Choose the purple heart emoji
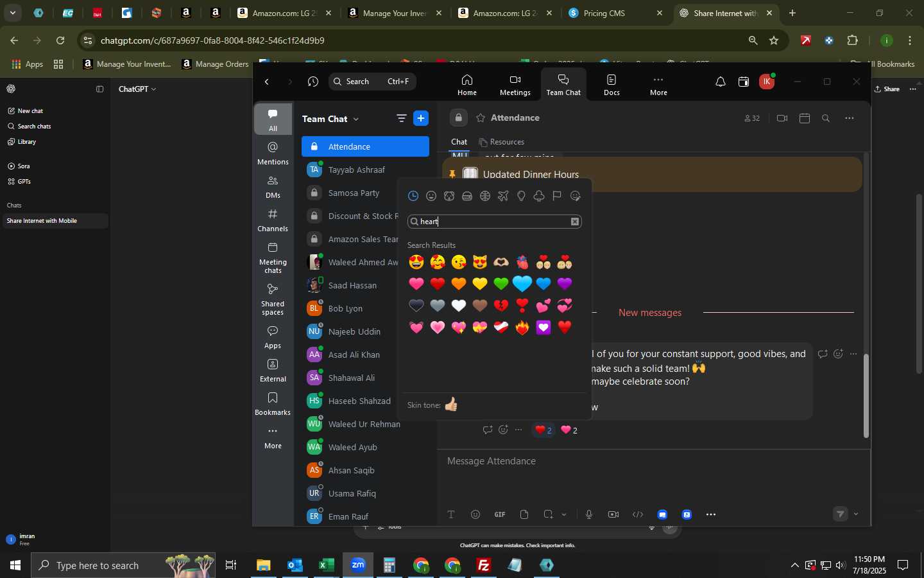 click(x=565, y=284)
